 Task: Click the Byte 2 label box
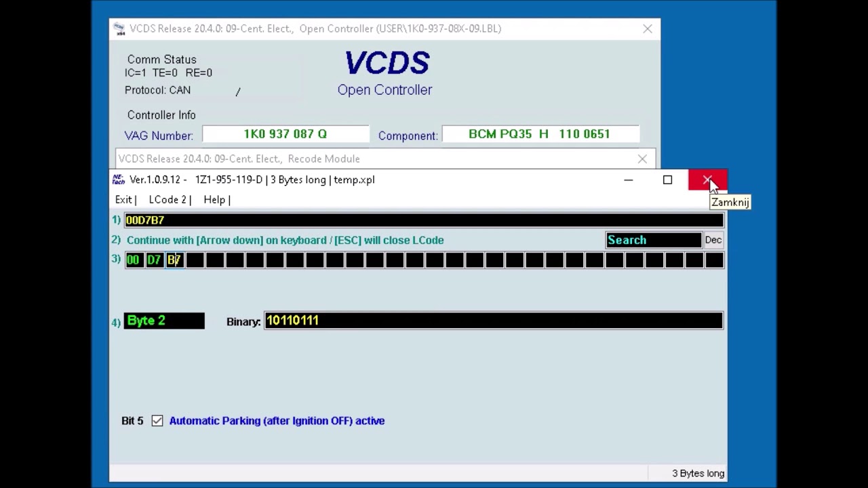164,321
